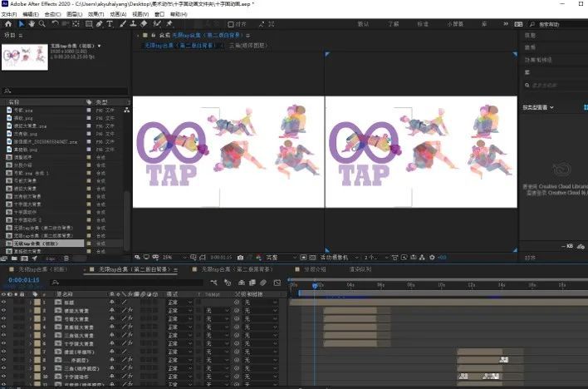Screen dimensions: 588x389
Task: Expand layer 1 properties triangle
Action: [x=31, y=303]
